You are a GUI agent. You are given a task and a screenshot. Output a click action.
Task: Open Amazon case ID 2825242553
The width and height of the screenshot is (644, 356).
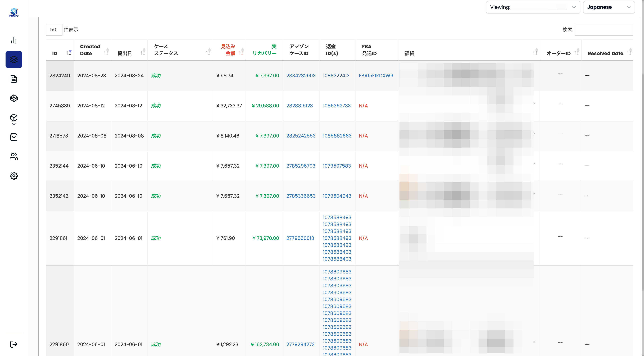point(301,136)
